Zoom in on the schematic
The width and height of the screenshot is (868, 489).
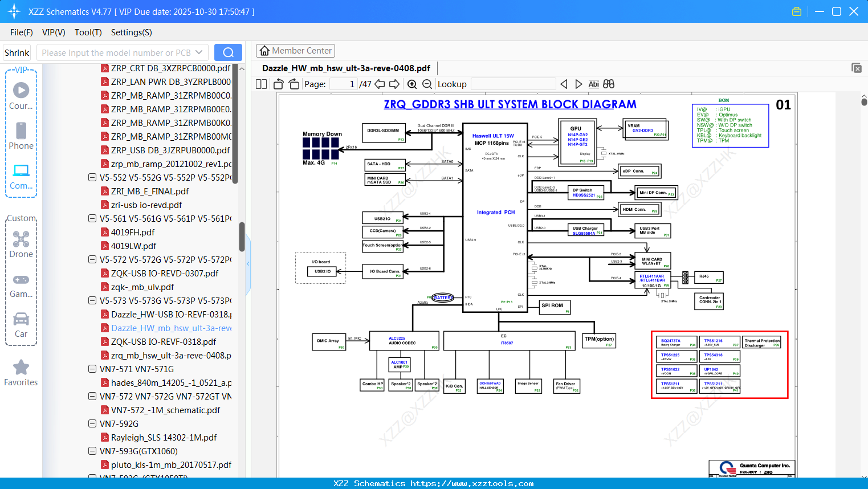[x=412, y=84]
